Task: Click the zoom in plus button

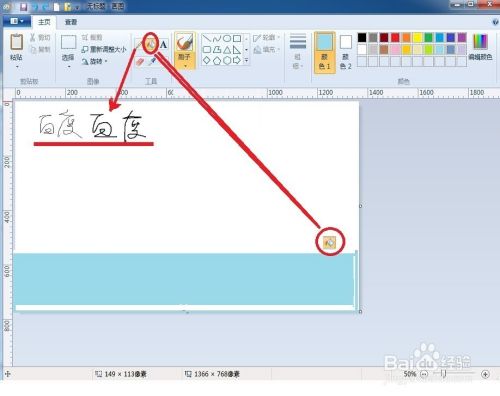Action: click(x=485, y=374)
